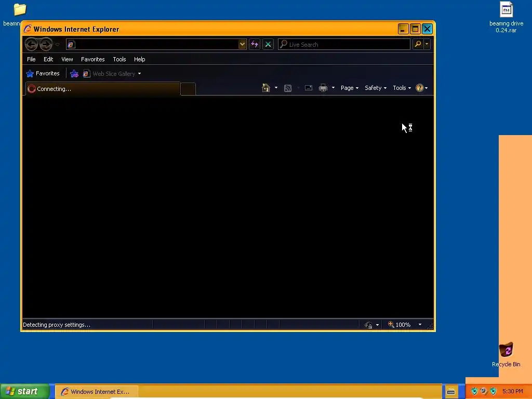
Task: Expand the Print options dropdown arrow
Action: (x=333, y=88)
